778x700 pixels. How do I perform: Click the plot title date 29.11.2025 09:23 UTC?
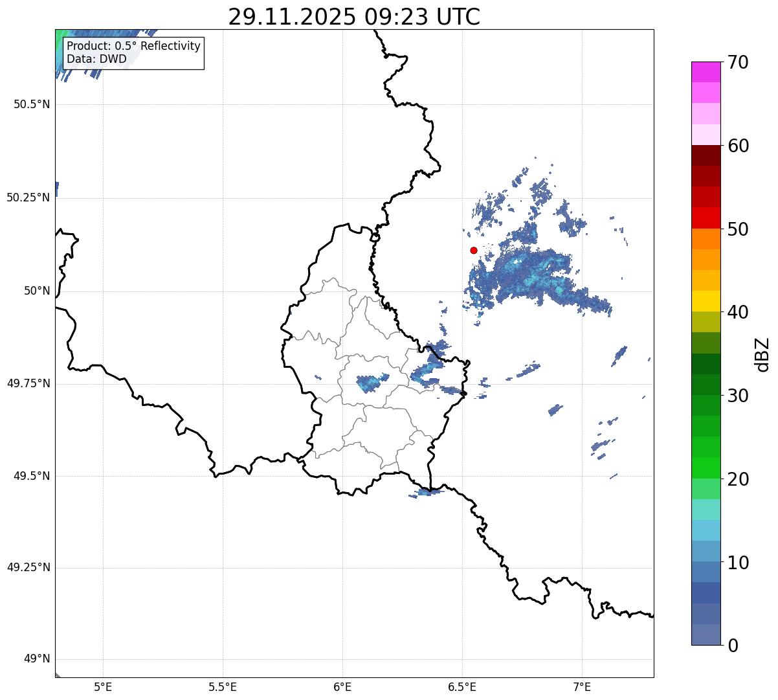pyautogui.click(x=354, y=17)
